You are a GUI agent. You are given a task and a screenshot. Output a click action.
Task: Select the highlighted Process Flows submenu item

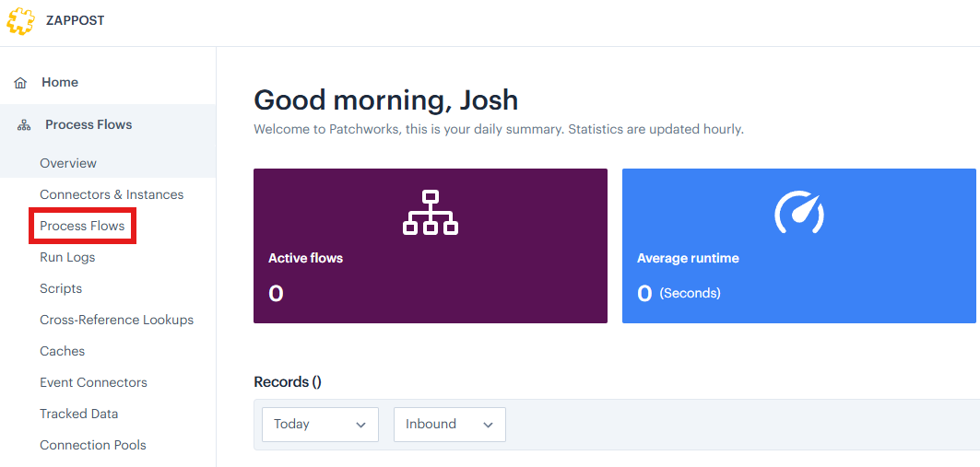tap(82, 226)
